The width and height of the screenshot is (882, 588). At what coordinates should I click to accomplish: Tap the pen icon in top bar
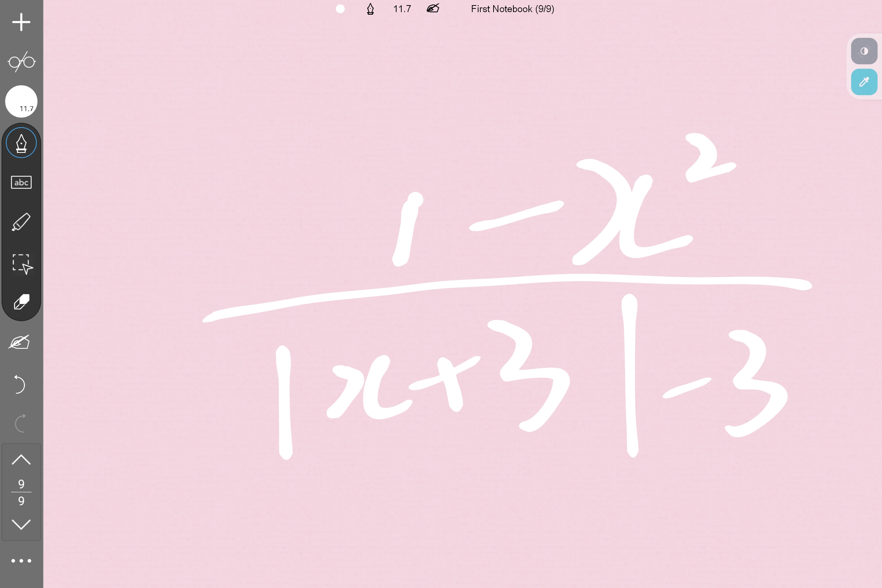click(370, 9)
